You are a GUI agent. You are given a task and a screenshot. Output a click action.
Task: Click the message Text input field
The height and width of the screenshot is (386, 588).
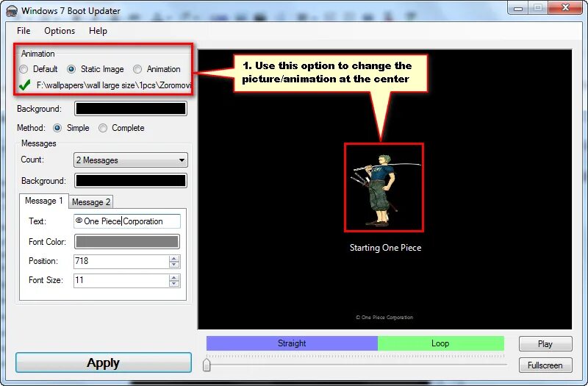pos(127,221)
